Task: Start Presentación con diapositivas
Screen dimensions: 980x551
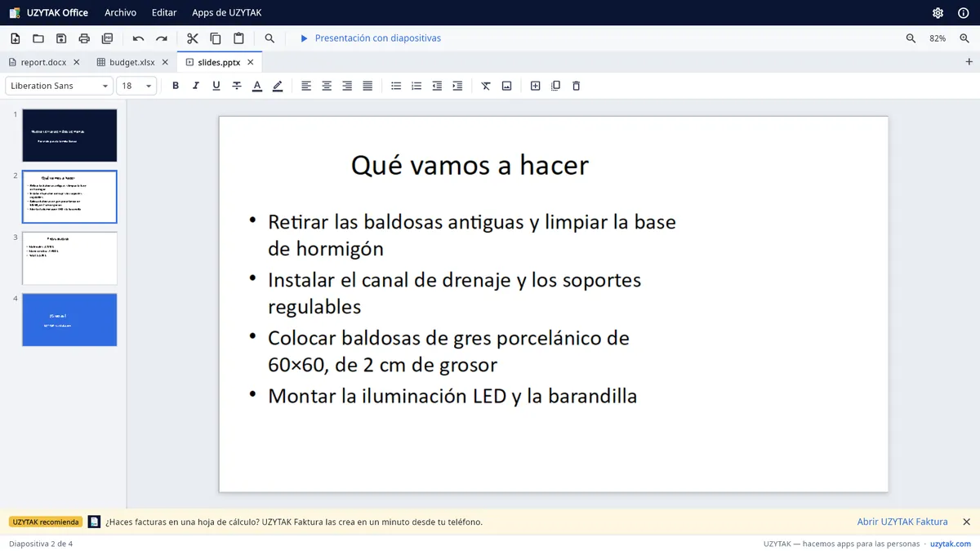Action: point(370,38)
